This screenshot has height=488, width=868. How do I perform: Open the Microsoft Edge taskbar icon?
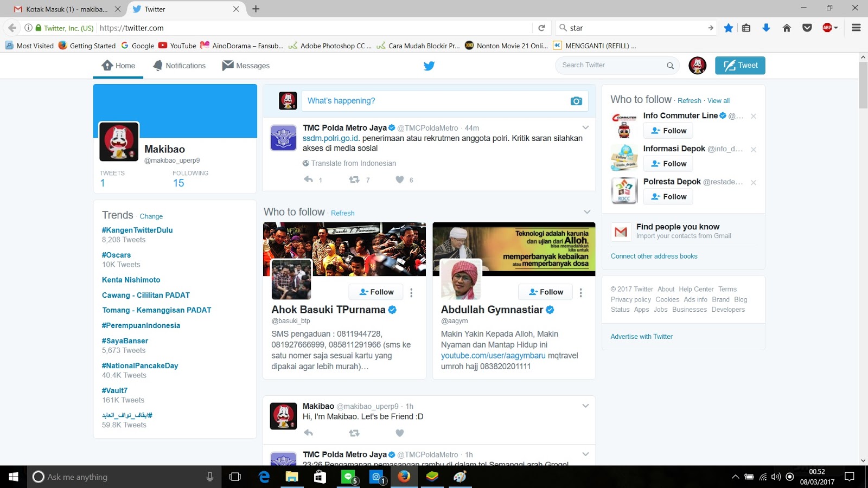[x=264, y=477]
